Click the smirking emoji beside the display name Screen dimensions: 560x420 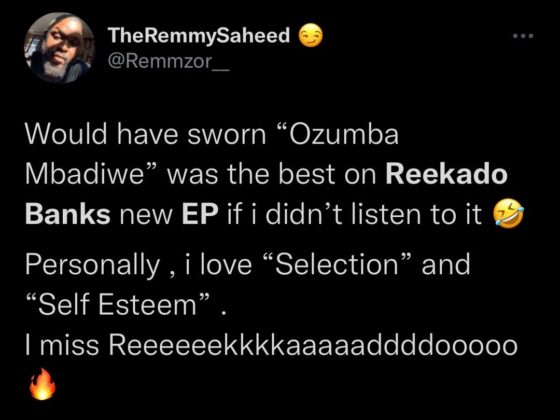310,36
